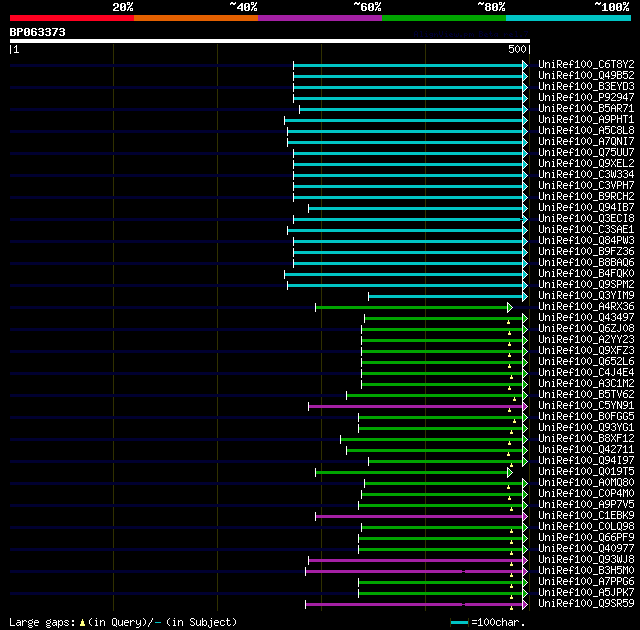Select the UniRef100_A3C1M2 label
Image resolution: width=640 pixels, height=630 pixels.
(x=586, y=384)
